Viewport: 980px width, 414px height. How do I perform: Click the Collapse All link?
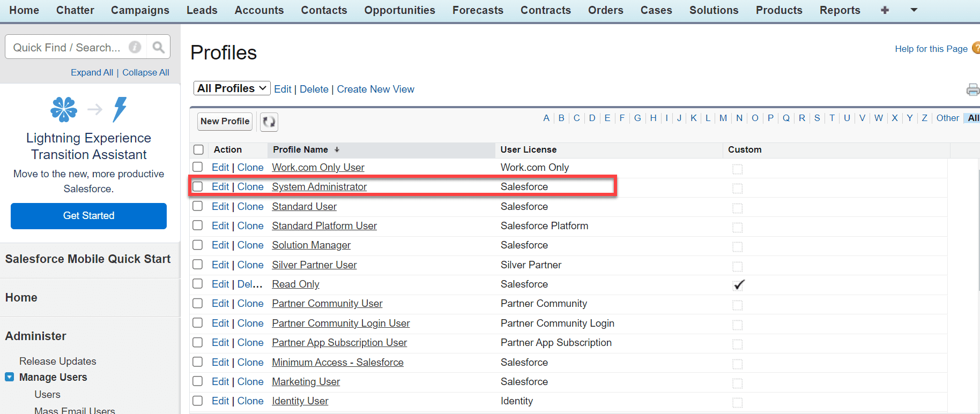[x=146, y=72]
